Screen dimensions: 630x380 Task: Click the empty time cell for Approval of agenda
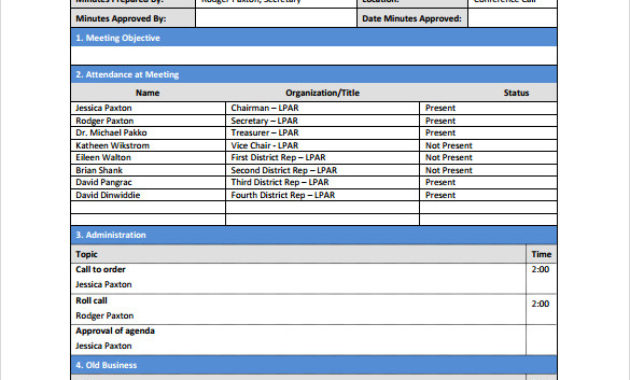(x=541, y=340)
